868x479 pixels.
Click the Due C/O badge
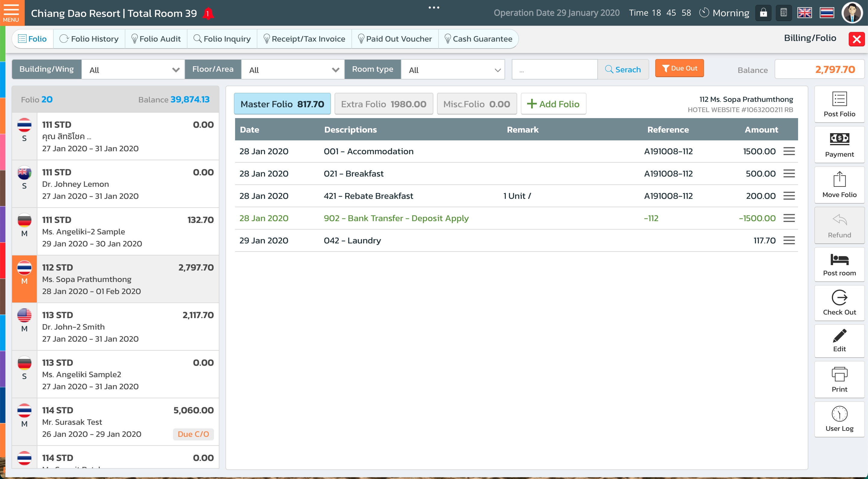point(193,434)
